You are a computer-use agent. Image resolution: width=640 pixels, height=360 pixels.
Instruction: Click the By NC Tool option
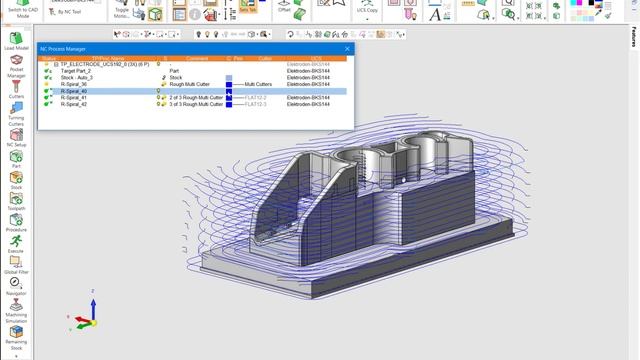coord(65,12)
